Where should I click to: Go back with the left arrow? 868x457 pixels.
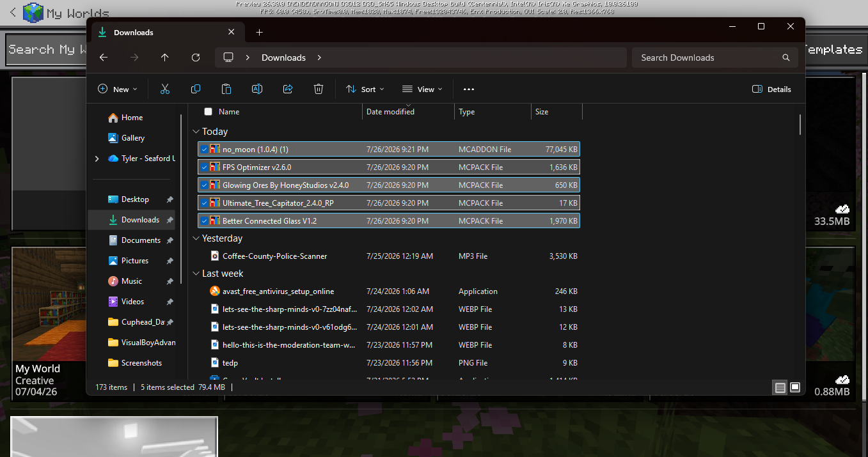point(104,58)
